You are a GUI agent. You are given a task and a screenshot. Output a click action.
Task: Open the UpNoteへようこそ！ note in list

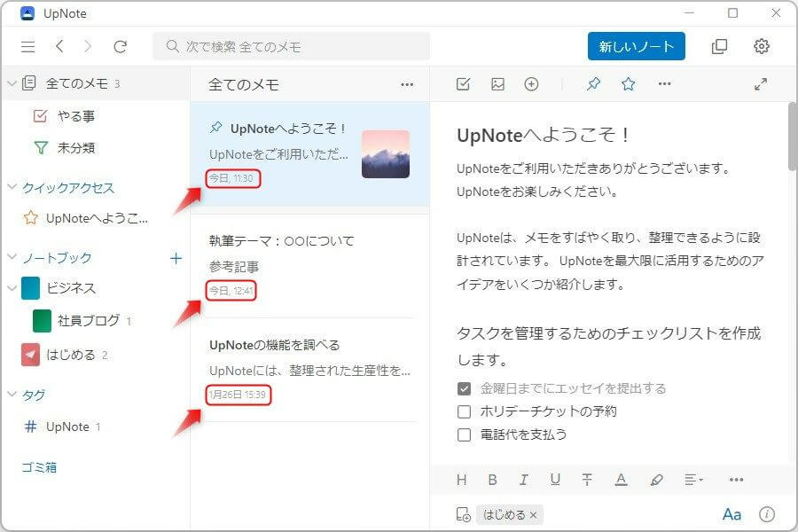pyautogui.click(x=310, y=153)
